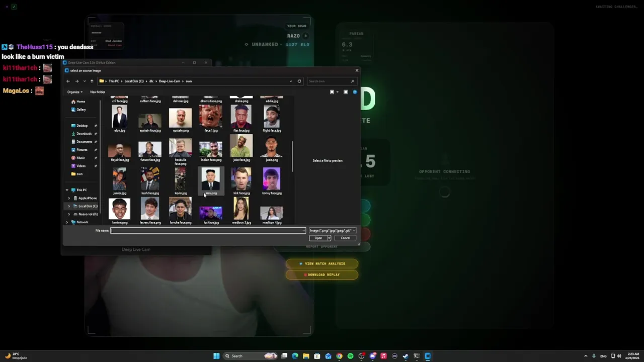This screenshot has height=362, width=644.
Task: Switch to Deep-Live-Cam taskbar icon
Action: pyautogui.click(x=428, y=356)
